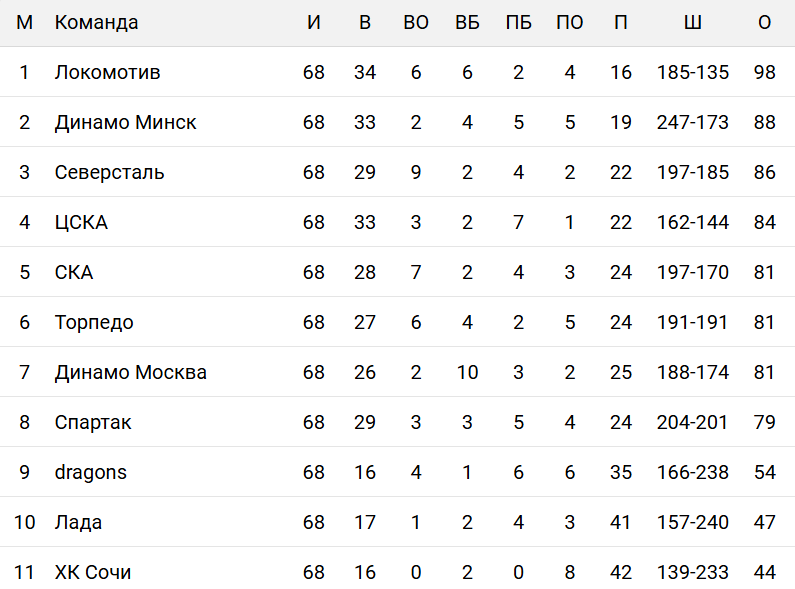Click the И games column header
This screenshot has height=589, width=795.
point(314,22)
